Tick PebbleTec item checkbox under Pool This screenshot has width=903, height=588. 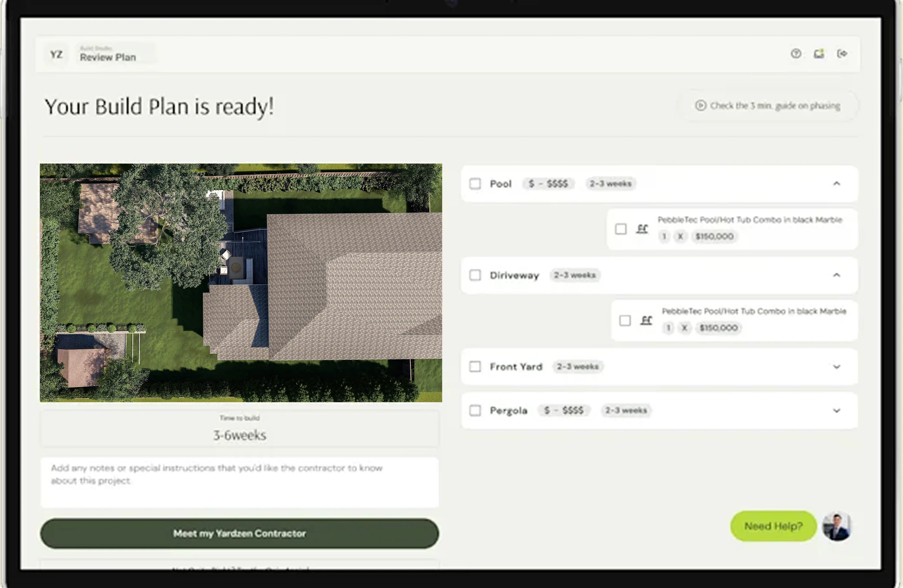621,229
